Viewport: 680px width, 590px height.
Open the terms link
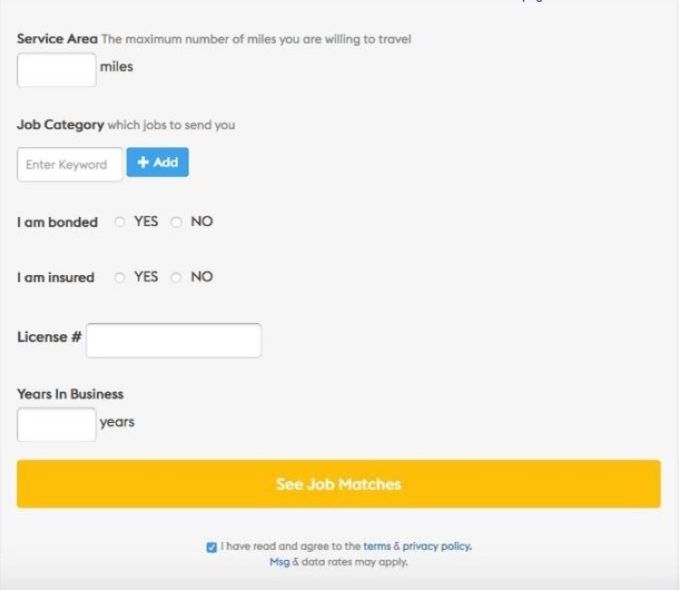tap(376, 547)
